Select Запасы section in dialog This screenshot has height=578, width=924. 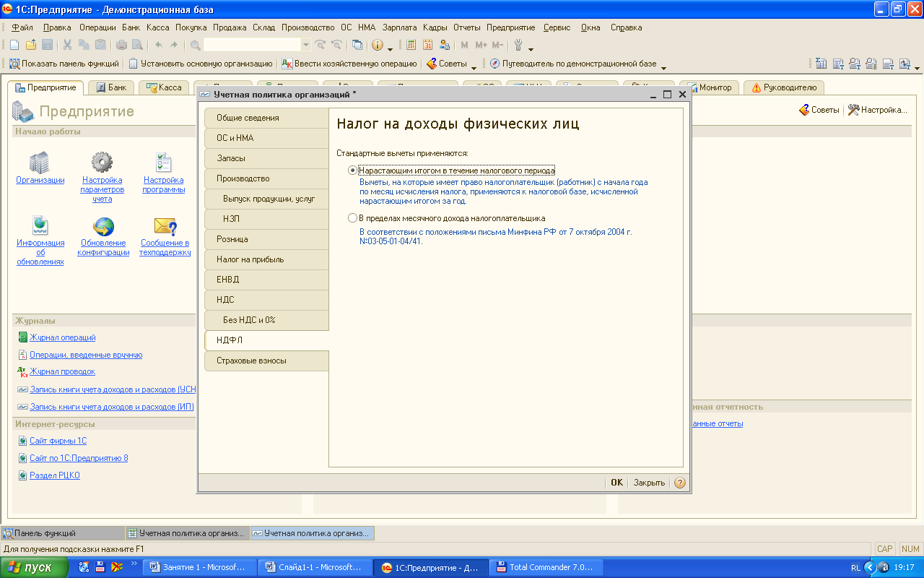pyautogui.click(x=266, y=158)
